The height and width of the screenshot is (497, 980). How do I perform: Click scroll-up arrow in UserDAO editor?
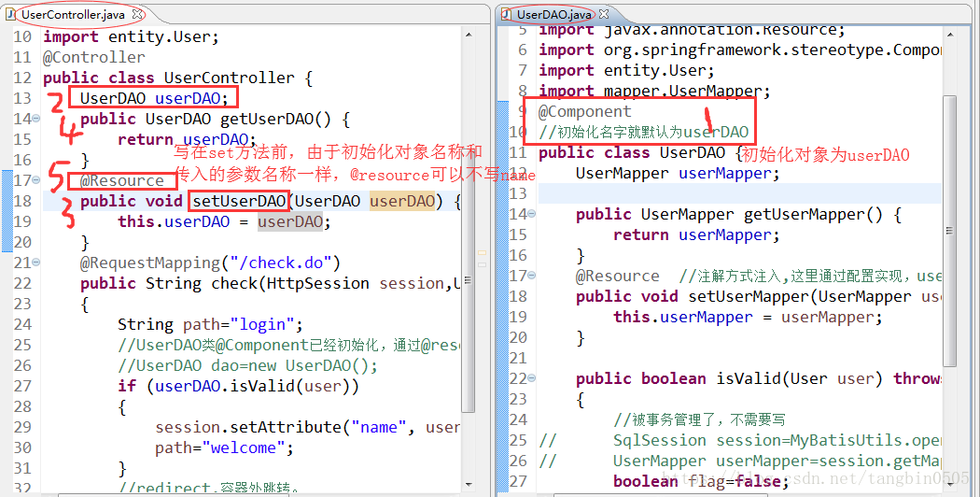click(x=949, y=35)
